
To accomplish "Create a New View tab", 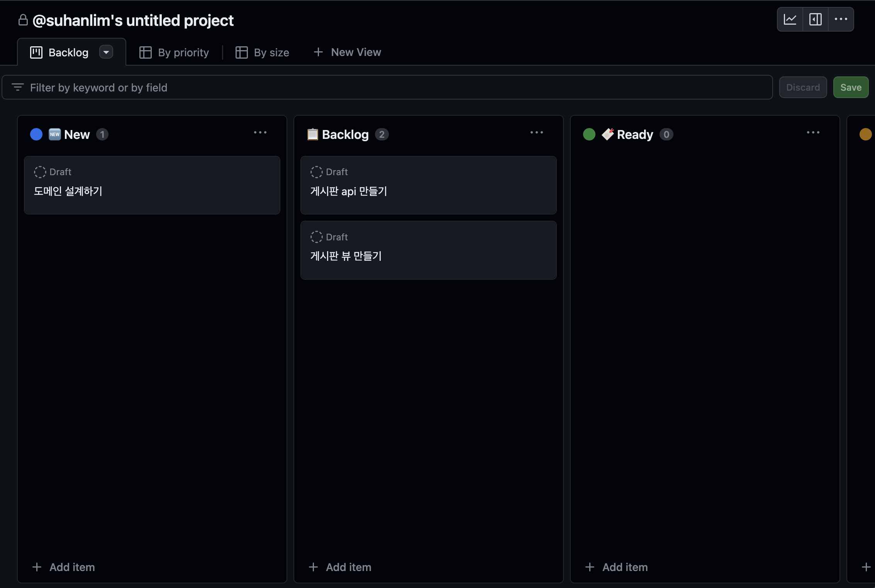I will [348, 52].
